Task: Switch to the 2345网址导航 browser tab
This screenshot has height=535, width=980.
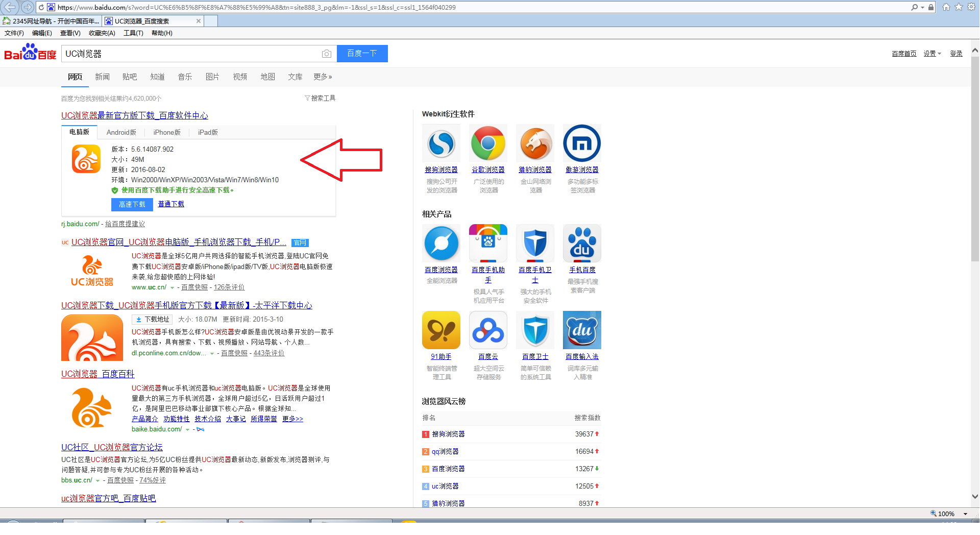Action: click(x=51, y=21)
